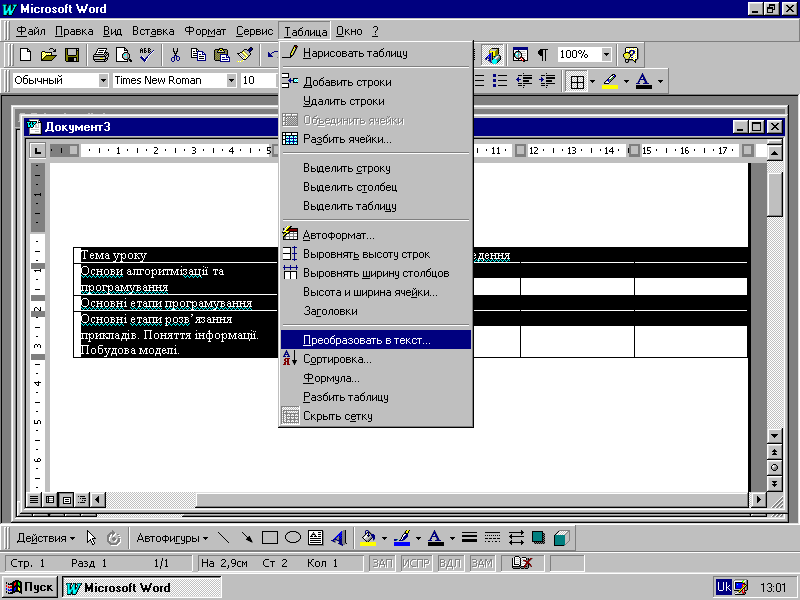Toggle the show paragraph marks button
800x600 pixels.
click(543, 55)
